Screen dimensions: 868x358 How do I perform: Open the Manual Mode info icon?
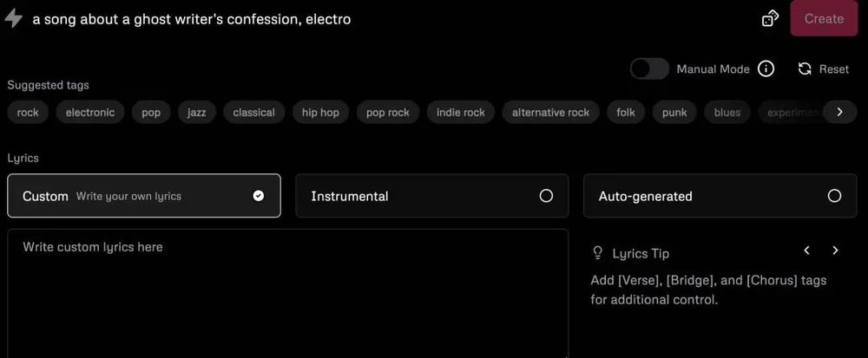pos(766,69)
